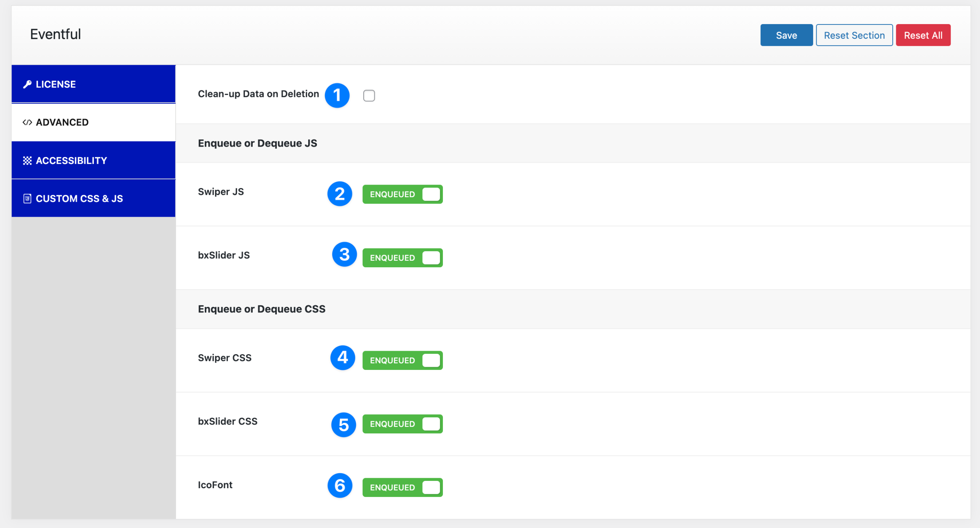Click the code brackets icon beside ADVANCED

coord(27,123)
